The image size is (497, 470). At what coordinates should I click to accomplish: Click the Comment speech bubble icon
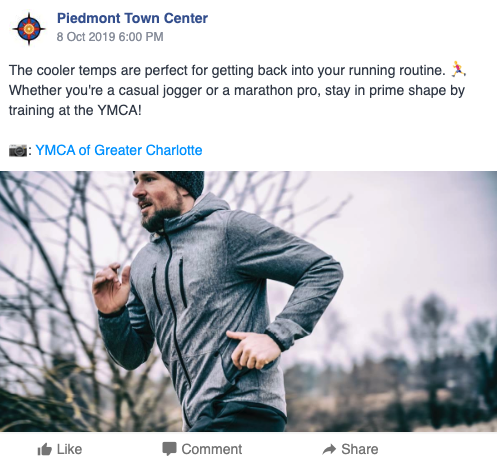click(x=169, y=449)
